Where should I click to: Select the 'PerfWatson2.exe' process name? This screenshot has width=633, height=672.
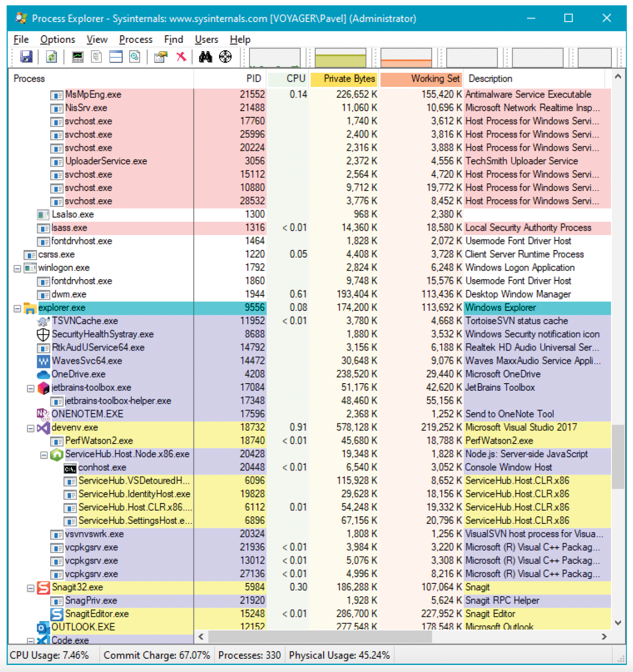click(x=99, y=441)
